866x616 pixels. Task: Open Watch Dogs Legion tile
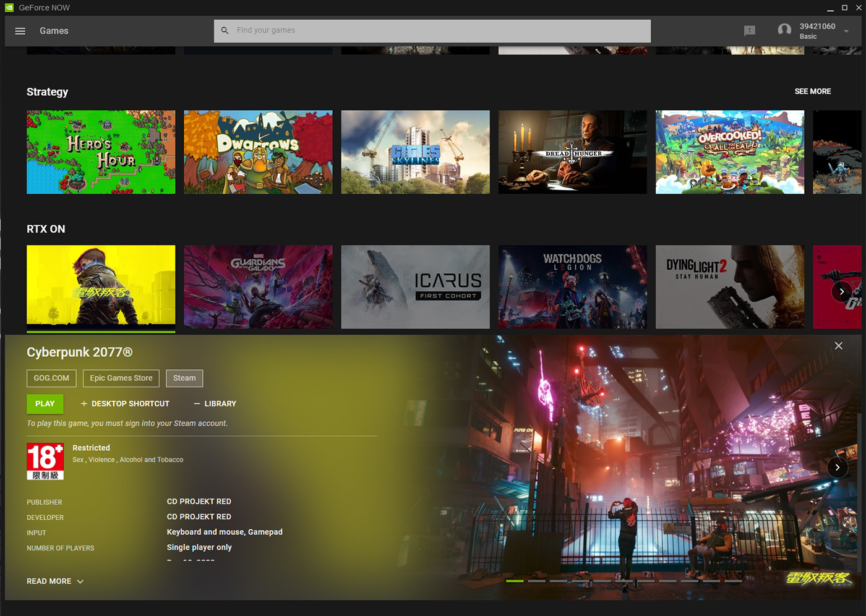pos(573,286)
